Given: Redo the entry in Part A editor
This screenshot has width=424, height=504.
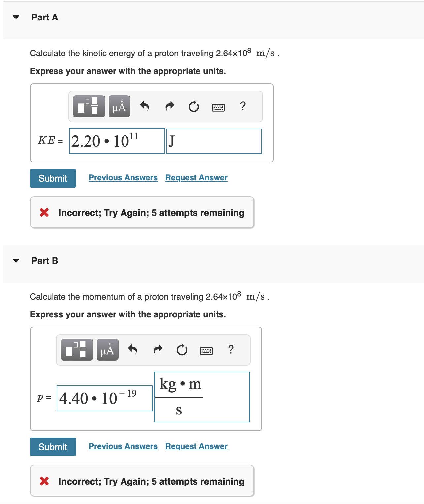Looking at the screenshot, I should coord(169,106).
